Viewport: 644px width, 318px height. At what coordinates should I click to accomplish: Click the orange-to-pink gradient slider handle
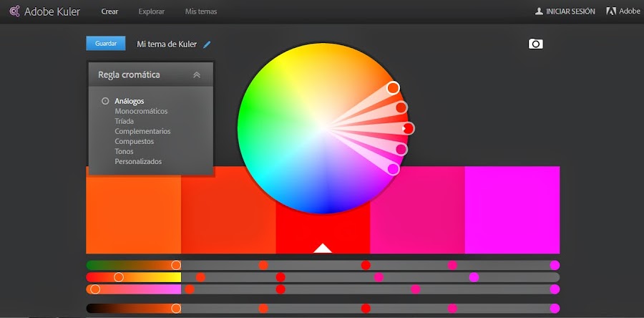(x=95, y=289)
